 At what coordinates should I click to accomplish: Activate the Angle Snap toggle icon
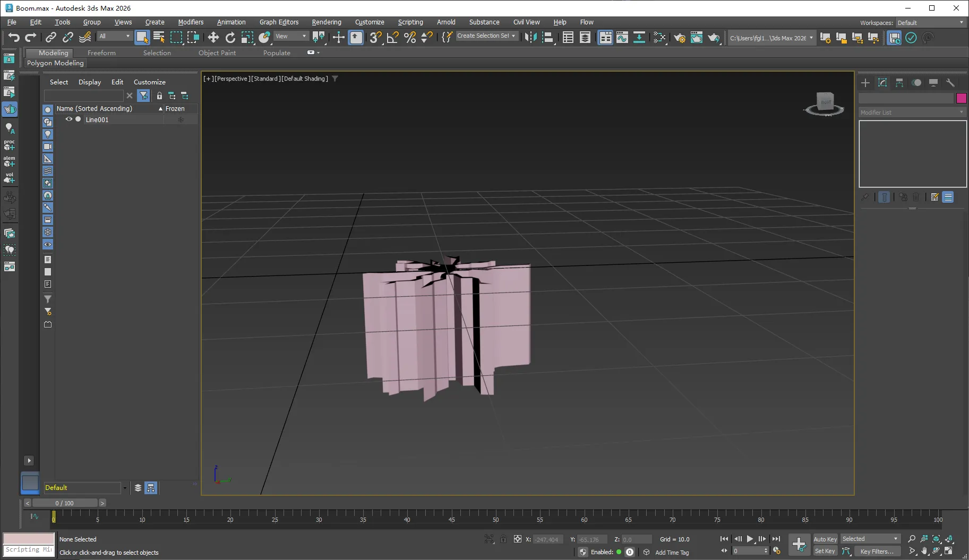point(392,37)
